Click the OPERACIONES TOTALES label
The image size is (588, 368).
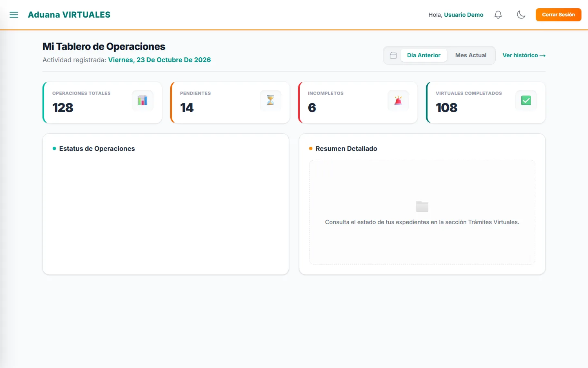pos(81,93)
